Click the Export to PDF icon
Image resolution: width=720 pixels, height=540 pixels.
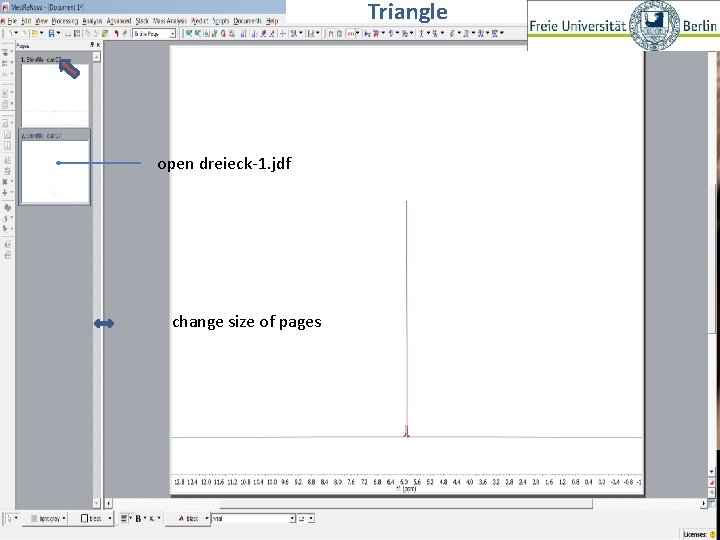point(77,34)
